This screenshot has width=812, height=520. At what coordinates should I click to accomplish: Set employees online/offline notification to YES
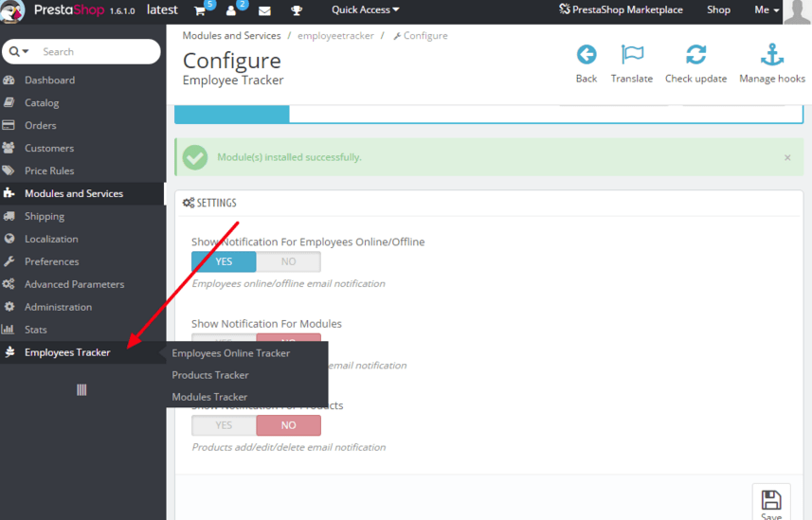[224, 261]
